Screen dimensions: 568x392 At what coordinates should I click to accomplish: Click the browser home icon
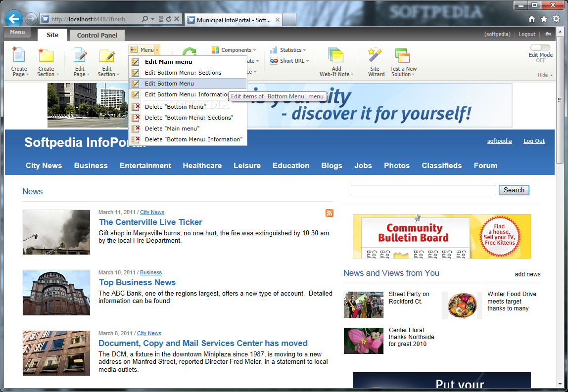[x=532, y=19]
